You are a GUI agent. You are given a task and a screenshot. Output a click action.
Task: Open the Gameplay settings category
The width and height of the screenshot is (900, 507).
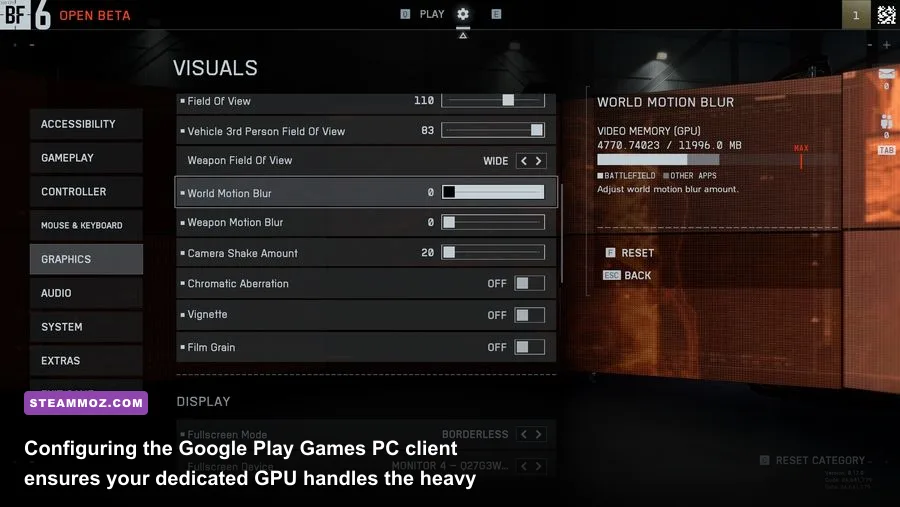[x=86, y=158]
